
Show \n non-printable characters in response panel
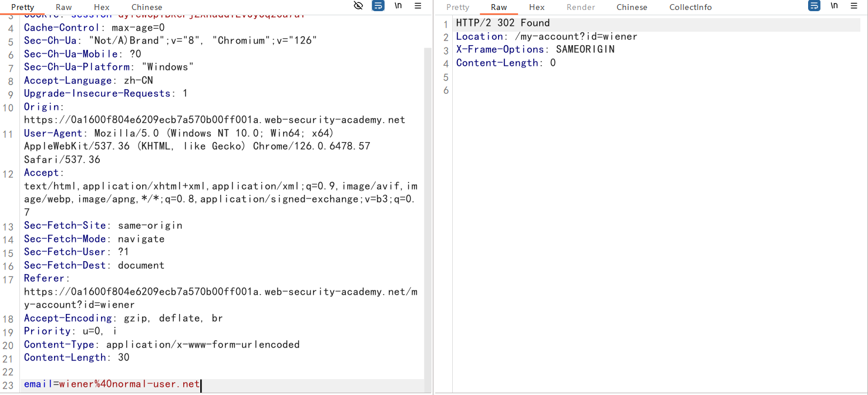coord(834,6)
